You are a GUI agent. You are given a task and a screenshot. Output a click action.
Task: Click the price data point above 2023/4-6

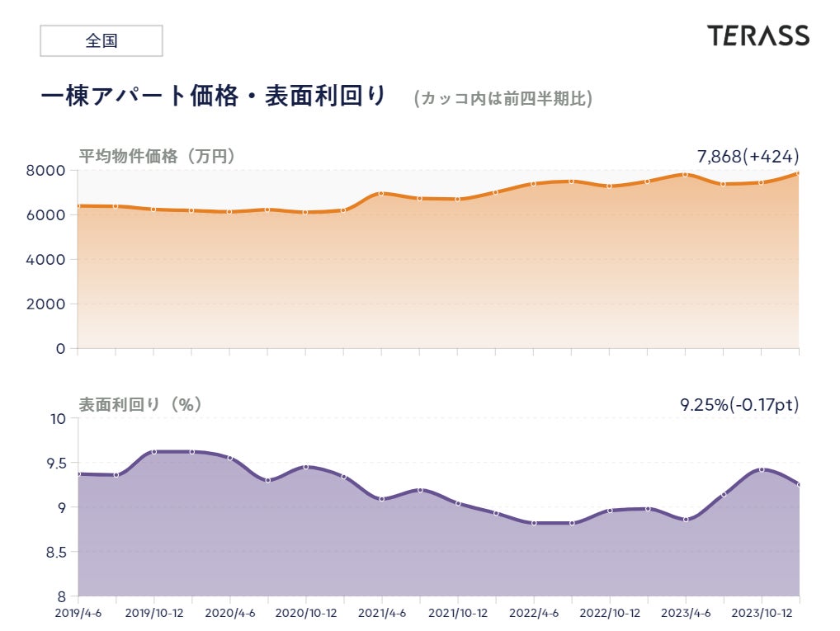685,175
